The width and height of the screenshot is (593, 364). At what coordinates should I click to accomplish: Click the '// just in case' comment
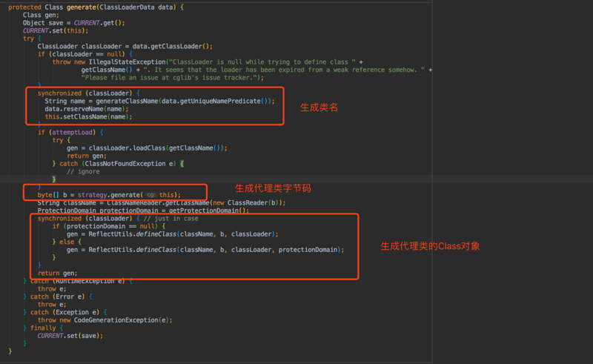click(171, 219)
